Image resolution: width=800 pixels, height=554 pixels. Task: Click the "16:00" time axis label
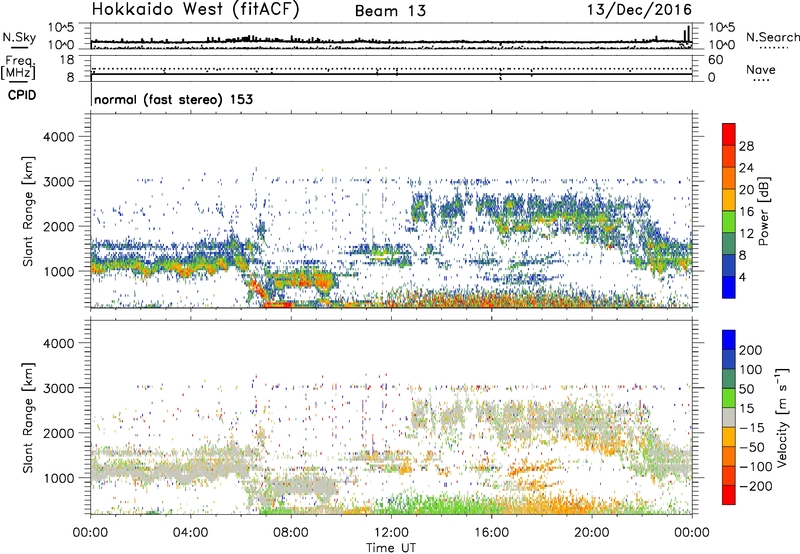[491, 533]
